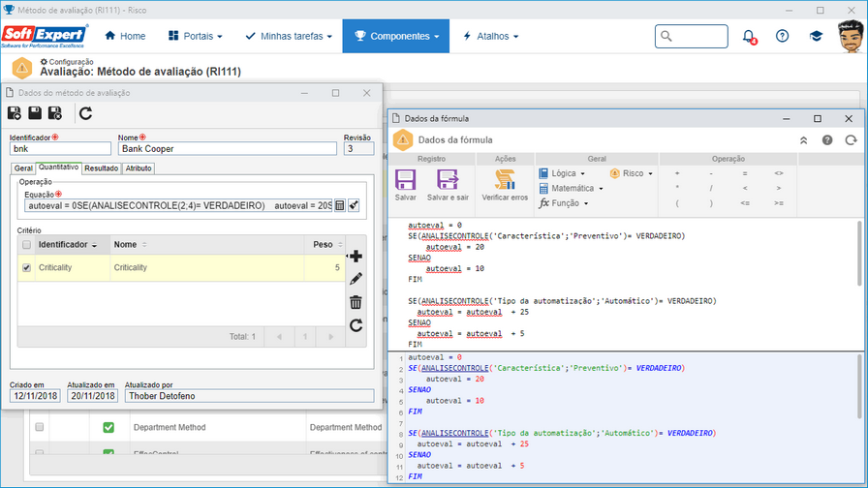Insert the division operator
The image size is (868, 488).
(711, 188)
